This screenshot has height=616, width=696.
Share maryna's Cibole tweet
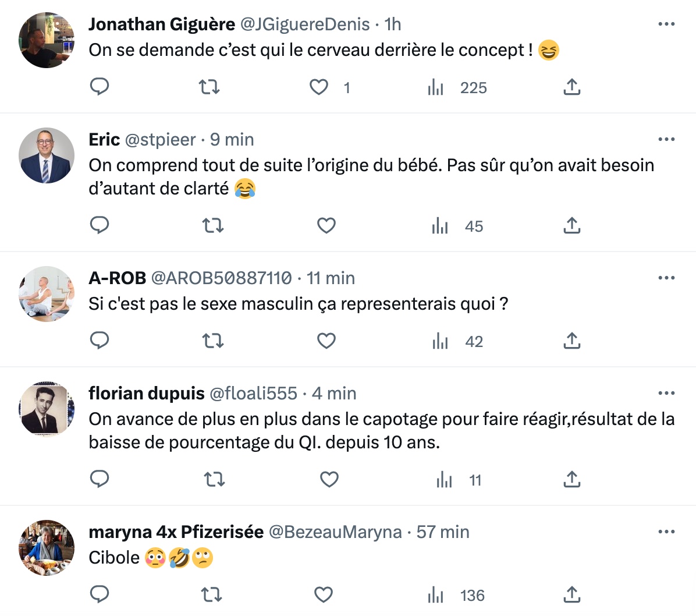572,594
